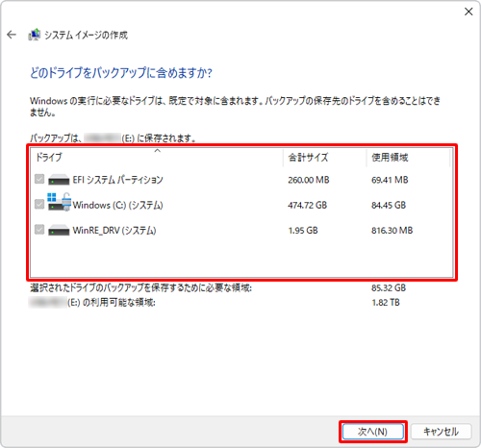Viewport: 481px width, 448px height.
Task: Click the 次へ(N) button
Action: pyautogui.click(x=373, y=432)
